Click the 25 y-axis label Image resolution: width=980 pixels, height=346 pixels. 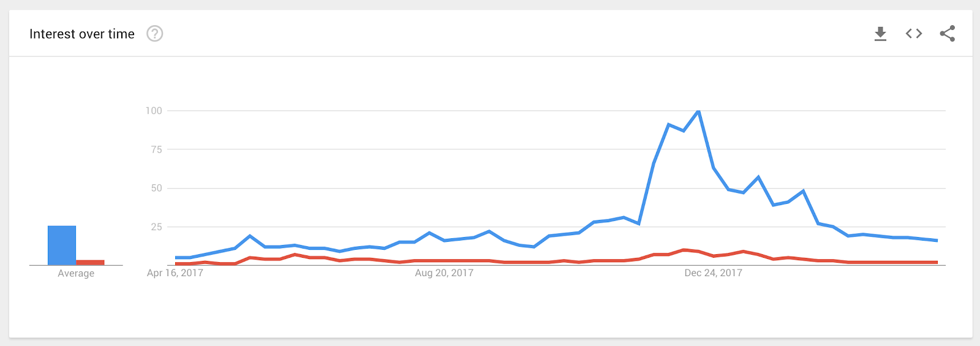pos(156,227)
